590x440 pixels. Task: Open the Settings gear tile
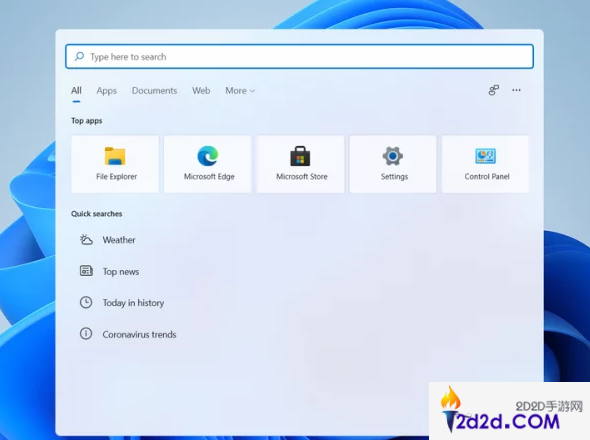click(x=393, y=164)
